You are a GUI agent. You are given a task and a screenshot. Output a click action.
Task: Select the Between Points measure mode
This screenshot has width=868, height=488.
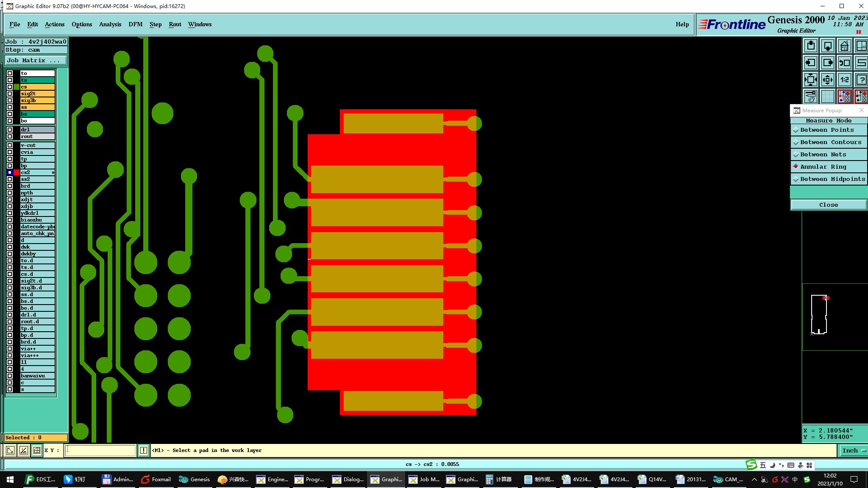pyautogui.click(x=827, y=130)
